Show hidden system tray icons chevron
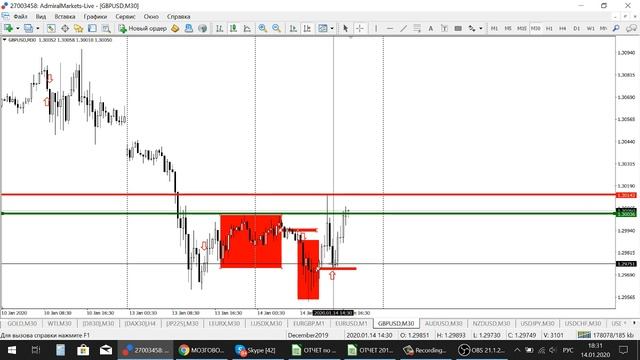640x360 pixels. [517, 350]
